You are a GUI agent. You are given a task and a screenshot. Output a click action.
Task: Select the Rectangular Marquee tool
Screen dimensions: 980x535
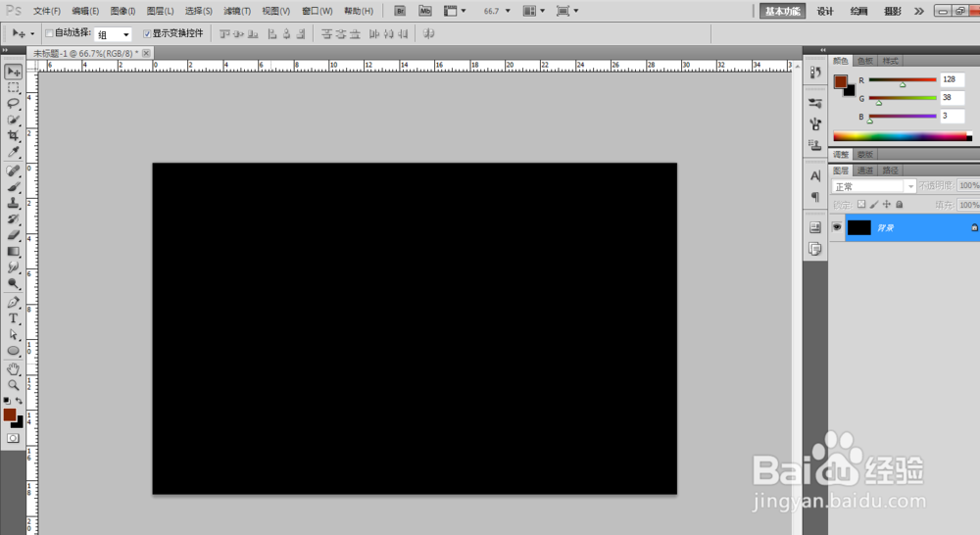[13, 87]
